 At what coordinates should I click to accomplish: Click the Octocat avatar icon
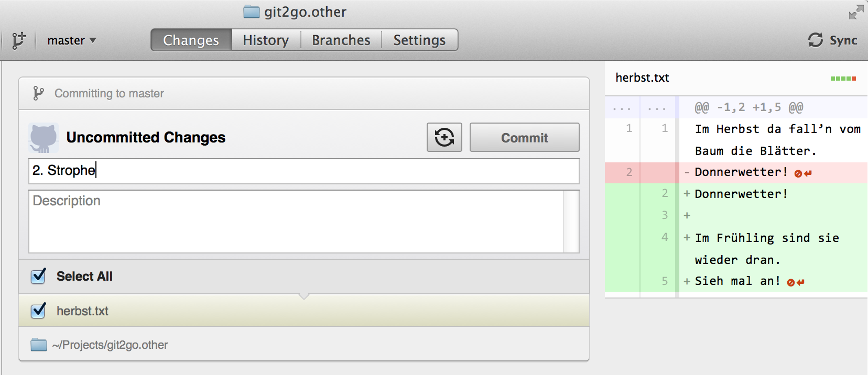pyautogui.click(x=44, y=138)
